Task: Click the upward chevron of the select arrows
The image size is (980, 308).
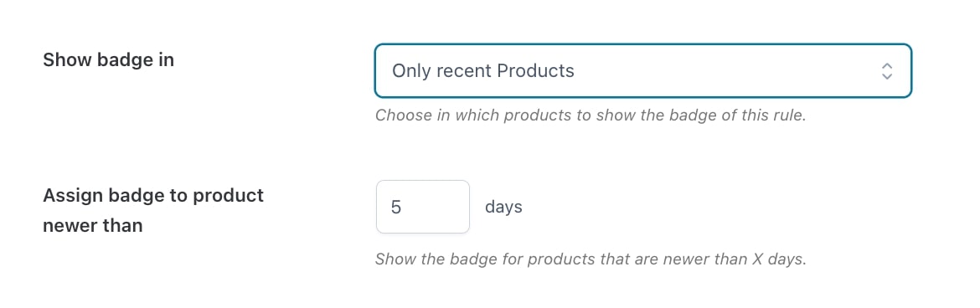Action: click(886, 65)
